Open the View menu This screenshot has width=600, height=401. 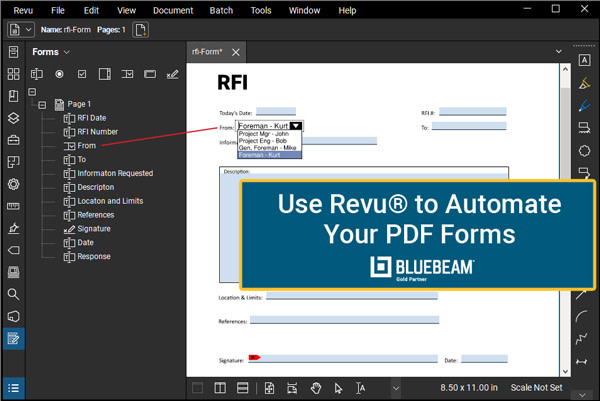[126, 10]
